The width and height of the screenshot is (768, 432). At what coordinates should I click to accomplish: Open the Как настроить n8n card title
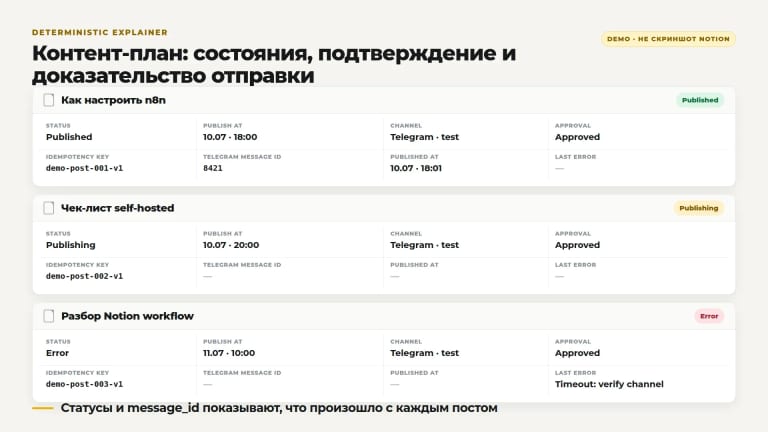click(113, 100)
